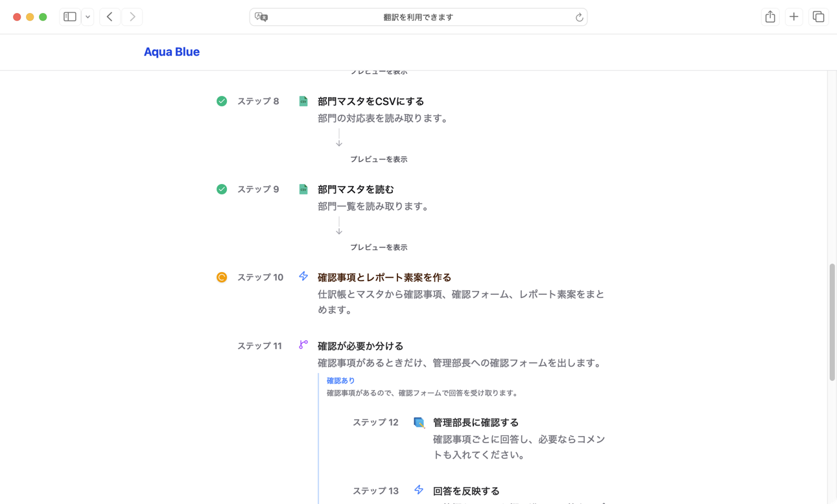The height and width of the screenshot is (504, 837).
Task: Maximize the window with green button
Action: click(x=43, y=17)
